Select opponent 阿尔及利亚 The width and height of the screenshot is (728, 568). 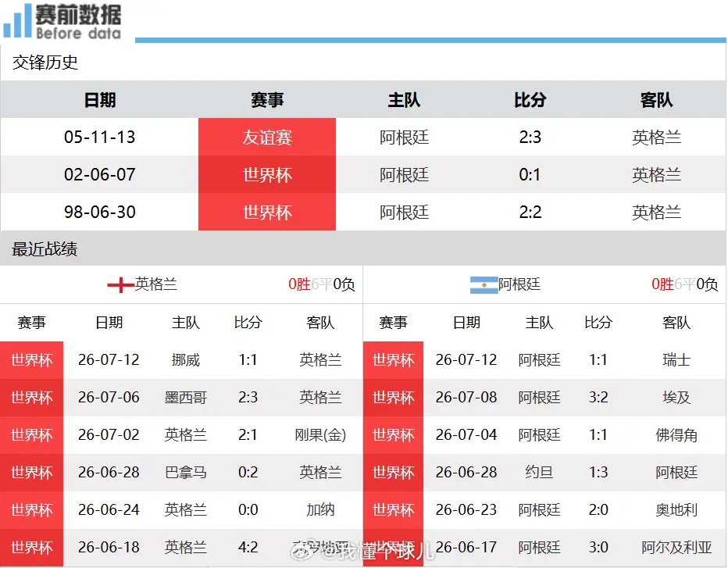point(676,547)
